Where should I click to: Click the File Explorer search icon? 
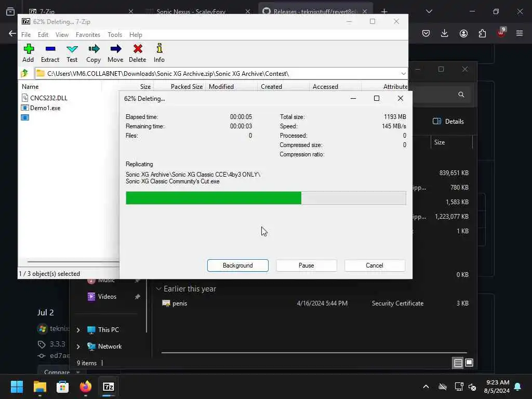[461, 95]
